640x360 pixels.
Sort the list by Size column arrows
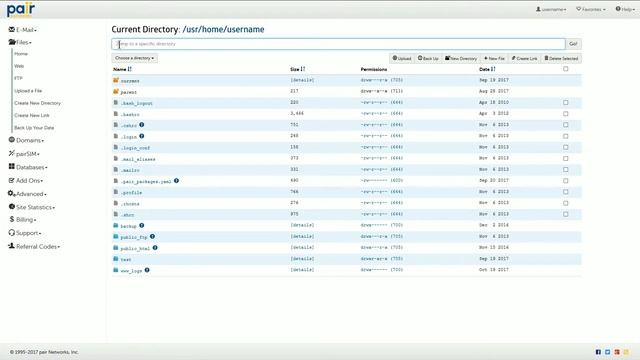point(303,69)
